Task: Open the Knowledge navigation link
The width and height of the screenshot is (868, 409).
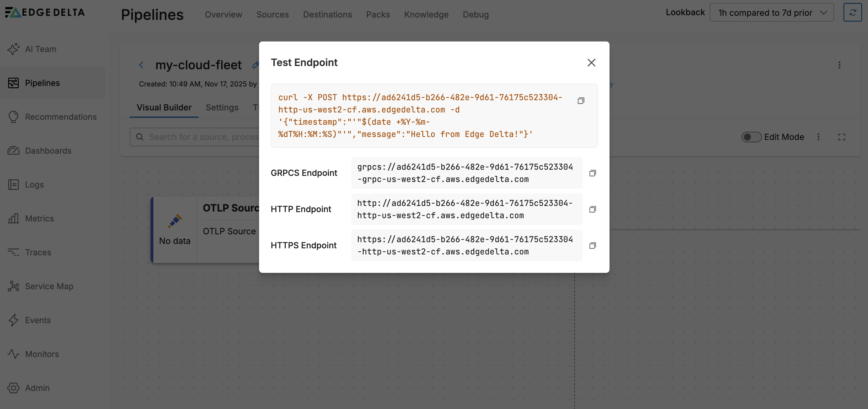Action: pos(426,15)
